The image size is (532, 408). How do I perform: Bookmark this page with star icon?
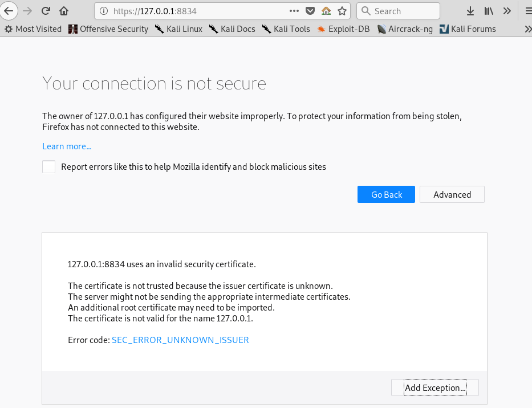tap(342, 11)
